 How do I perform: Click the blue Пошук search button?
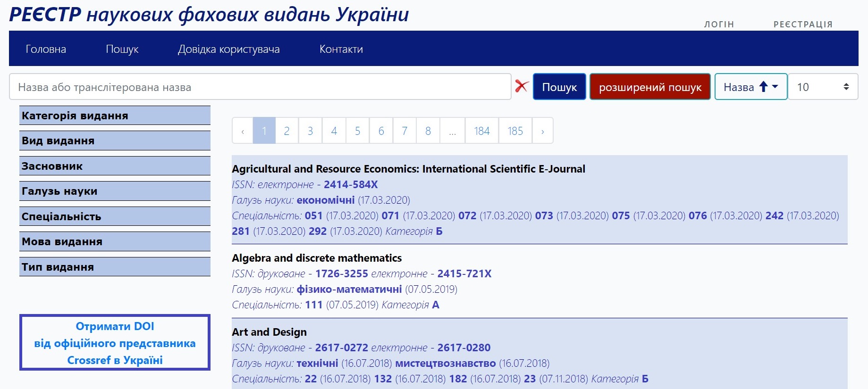coord(559,87)
